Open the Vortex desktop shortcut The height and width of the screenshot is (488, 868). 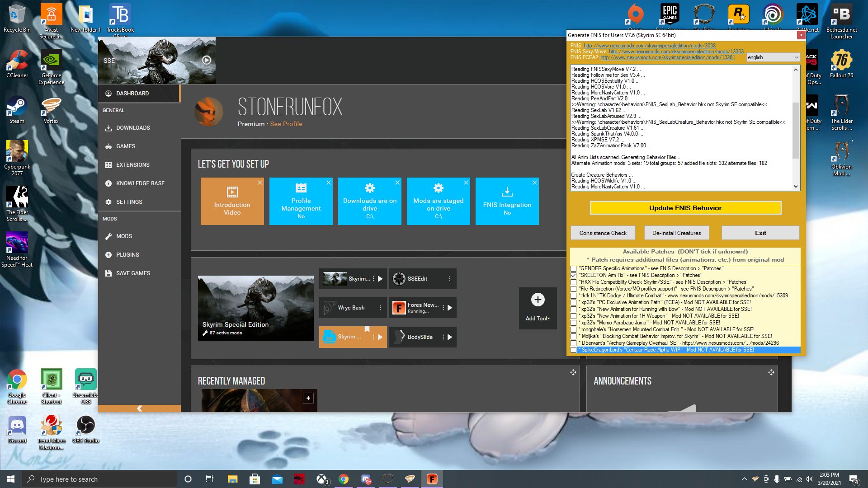point(51,110)
